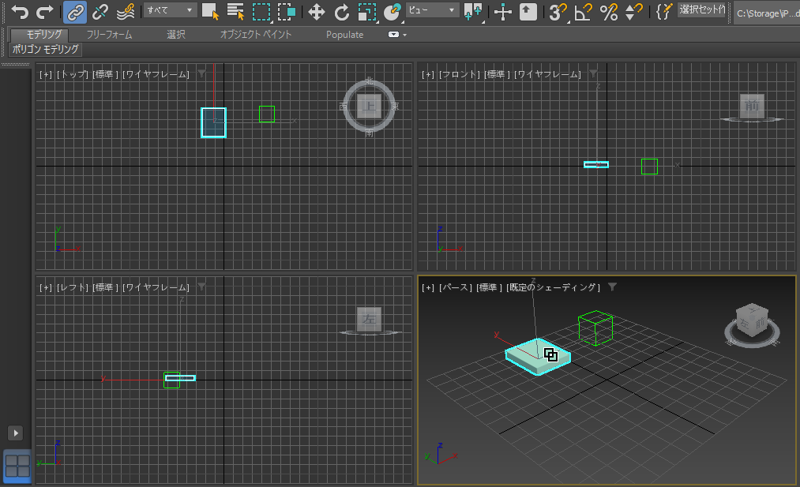Click the four-pane viewport layout thumbnail

tap(17, 466)
